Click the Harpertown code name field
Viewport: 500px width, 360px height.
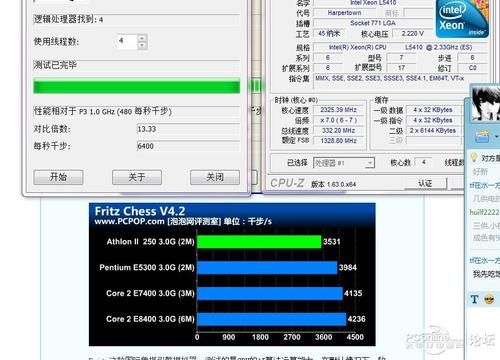click(344, 13)
